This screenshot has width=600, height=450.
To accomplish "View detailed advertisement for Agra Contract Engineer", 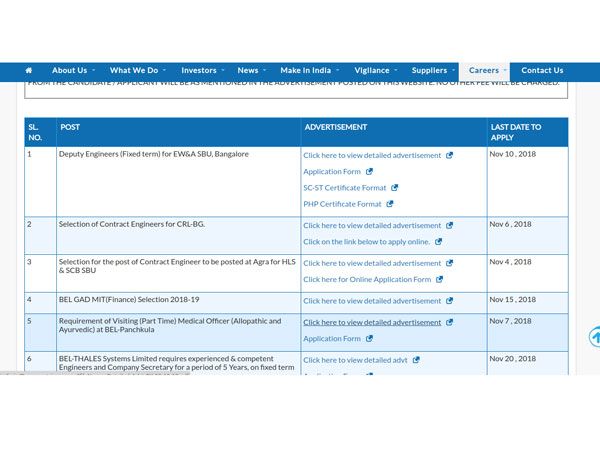I will coord(372,263).
